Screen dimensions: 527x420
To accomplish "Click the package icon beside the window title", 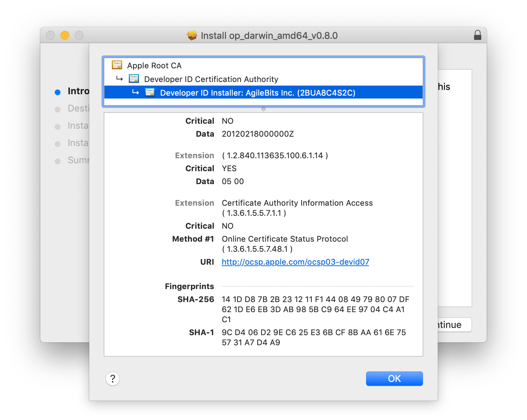I will coord(192,35).
